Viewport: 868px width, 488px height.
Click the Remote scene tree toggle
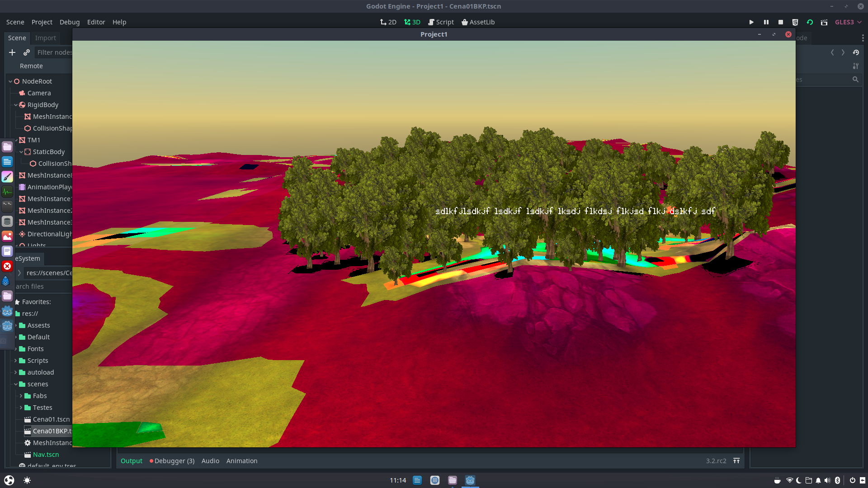[x=31, y=66]
